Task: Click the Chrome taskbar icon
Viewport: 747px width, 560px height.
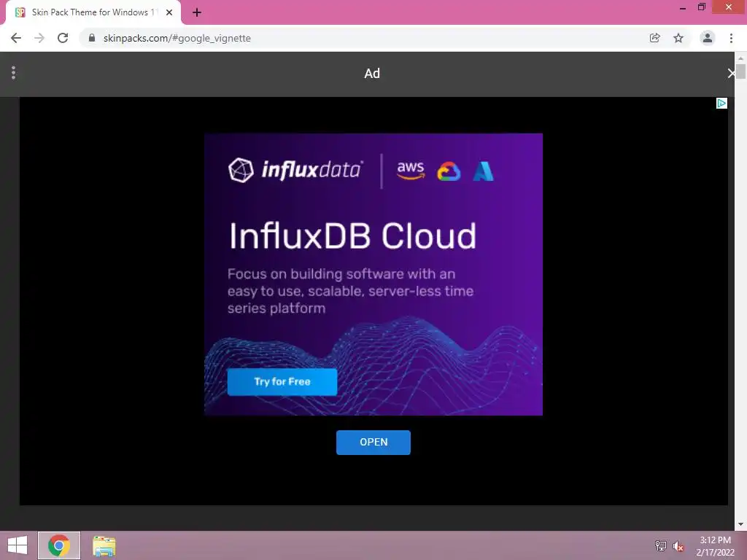Action: [59, 545]
